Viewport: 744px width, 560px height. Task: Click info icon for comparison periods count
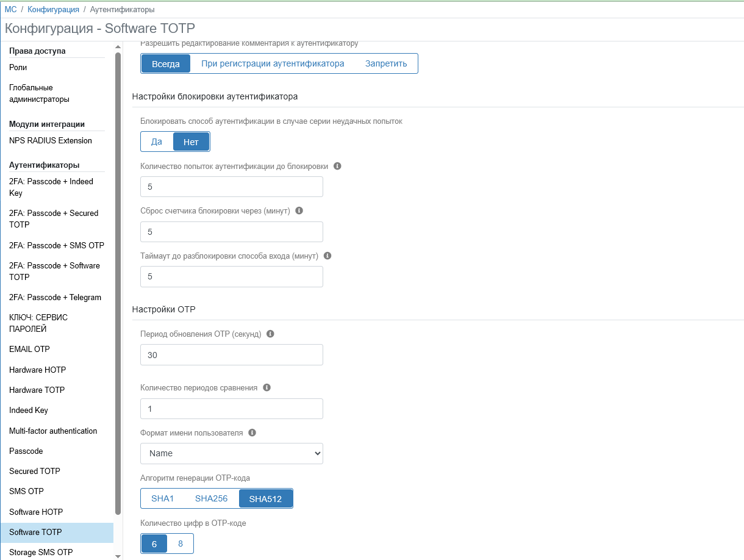click(x=266, y=387)
